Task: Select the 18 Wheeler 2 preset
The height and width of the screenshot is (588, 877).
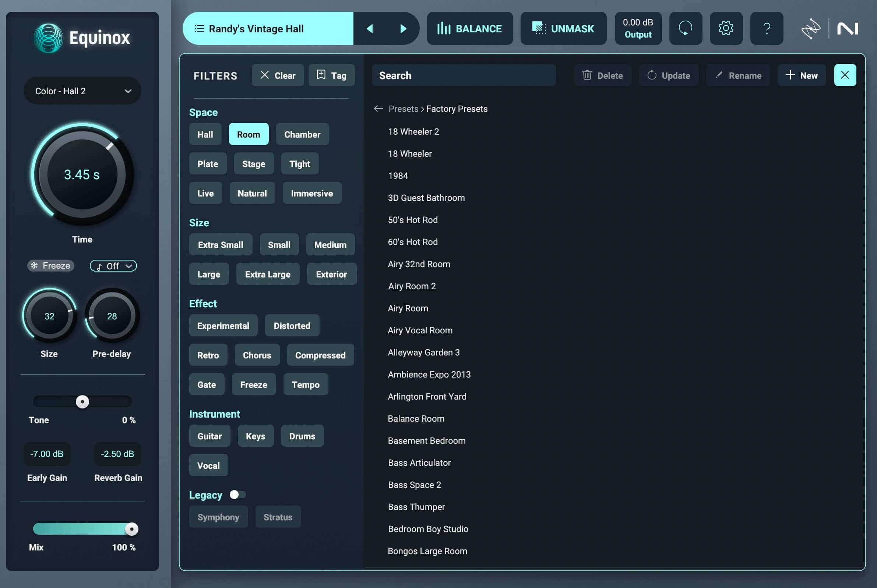Action: (x=413, y=132)
